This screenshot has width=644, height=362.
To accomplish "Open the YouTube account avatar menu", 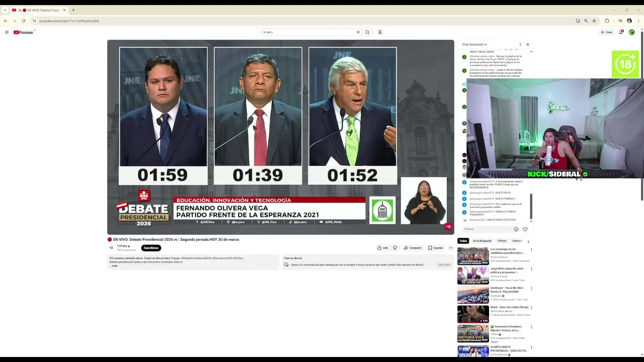I will (631, 32).
